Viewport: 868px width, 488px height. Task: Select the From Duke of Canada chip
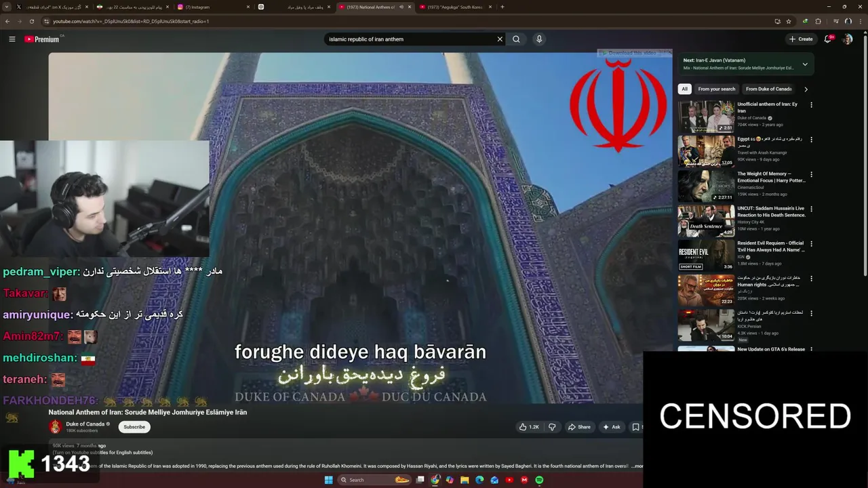point(769,89)
